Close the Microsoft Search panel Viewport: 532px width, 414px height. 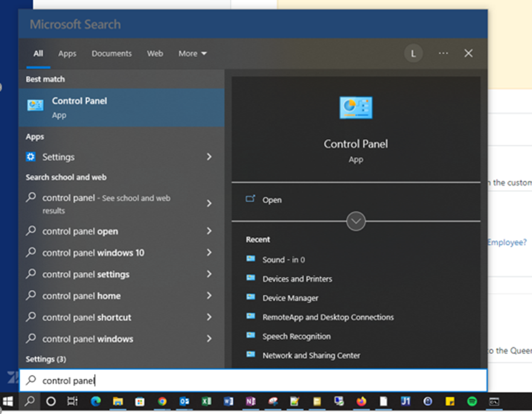coord(468,53)
